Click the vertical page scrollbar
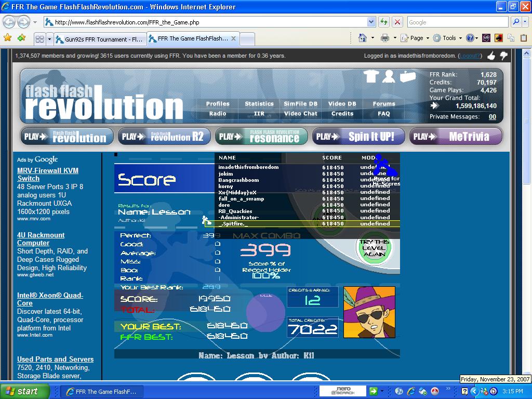 526,215
